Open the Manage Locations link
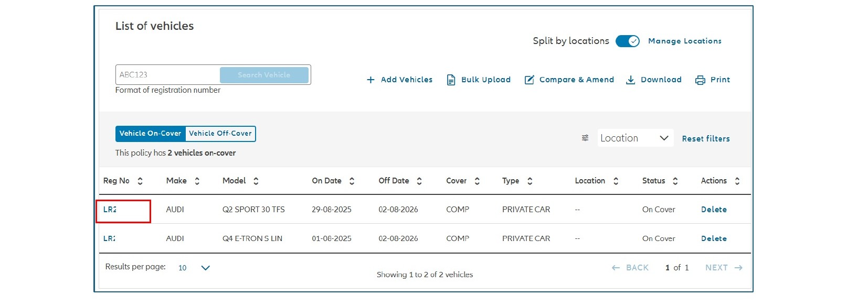The width and height of the screenshot is (868, 306). click(685, 41)
